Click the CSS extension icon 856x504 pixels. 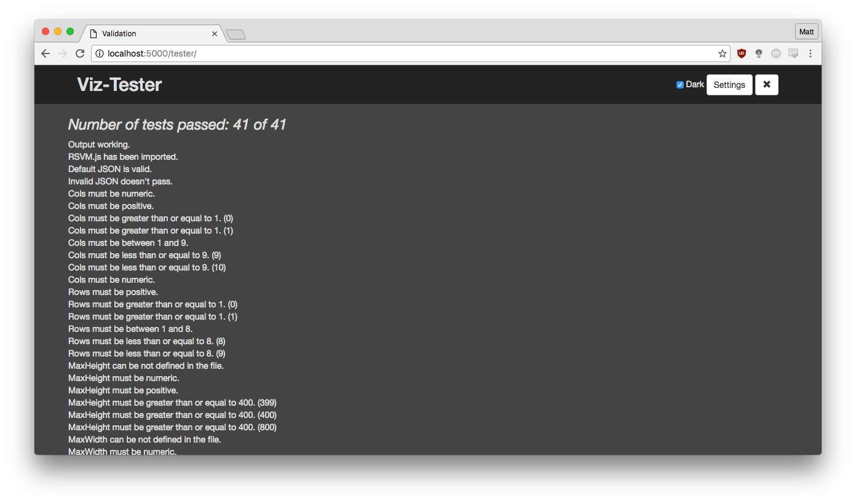point(793,53)
